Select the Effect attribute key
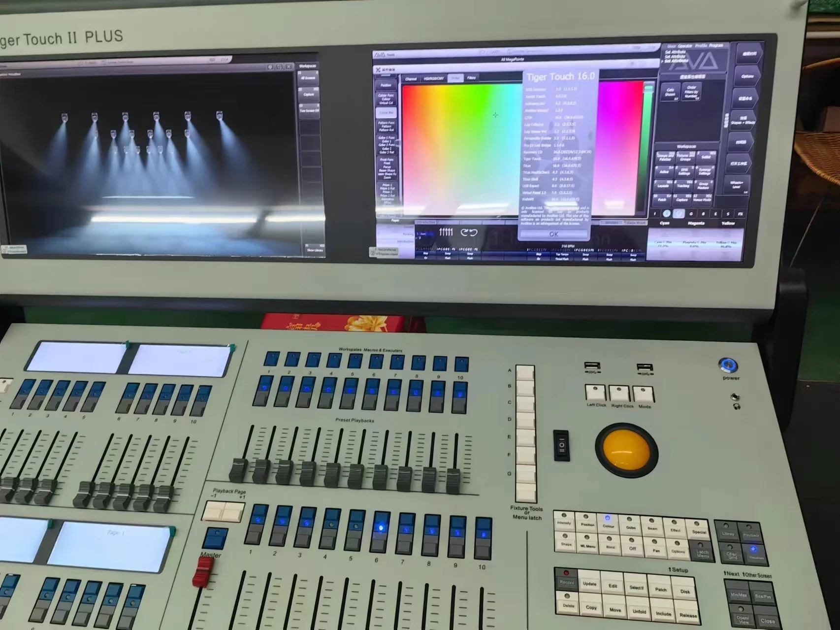840x630 pixels. [675, 528]
